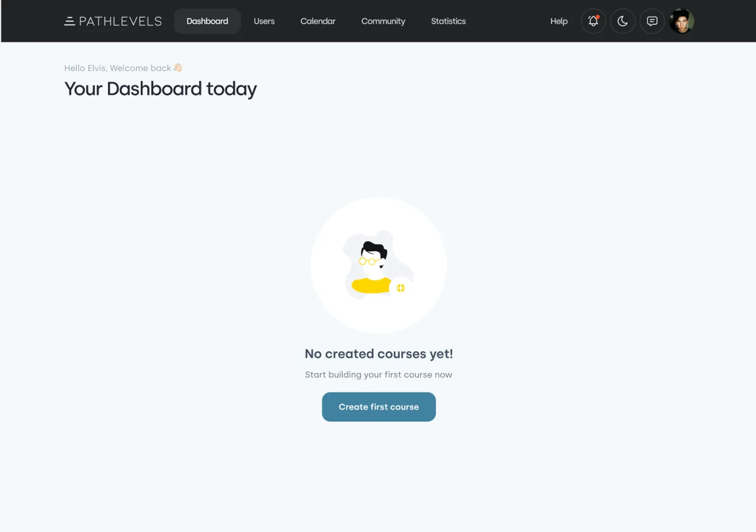
Task: Toggle dark mode with the moon icon
Action: pos(622,21)
